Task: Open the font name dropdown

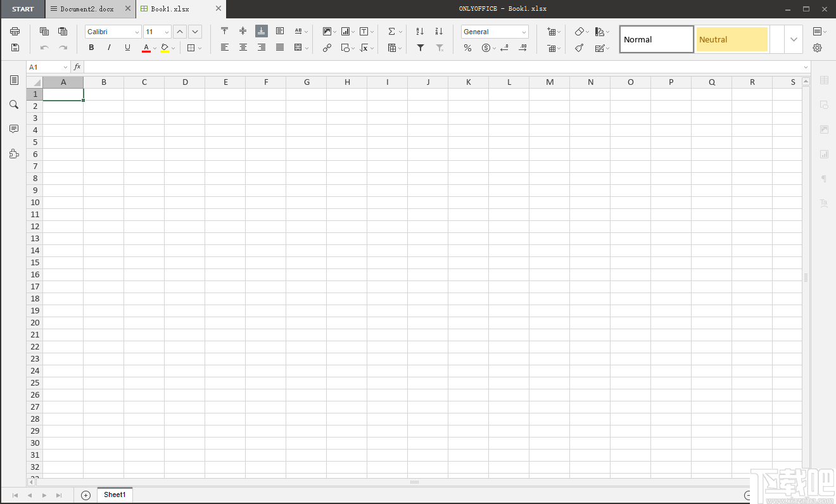Action: 113,32
